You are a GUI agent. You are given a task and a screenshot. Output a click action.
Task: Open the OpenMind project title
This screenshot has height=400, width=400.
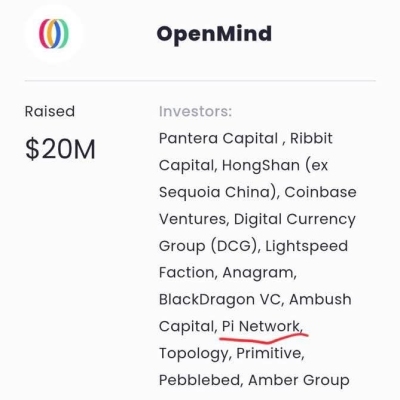pyautogui.click(x=214, y=34)
